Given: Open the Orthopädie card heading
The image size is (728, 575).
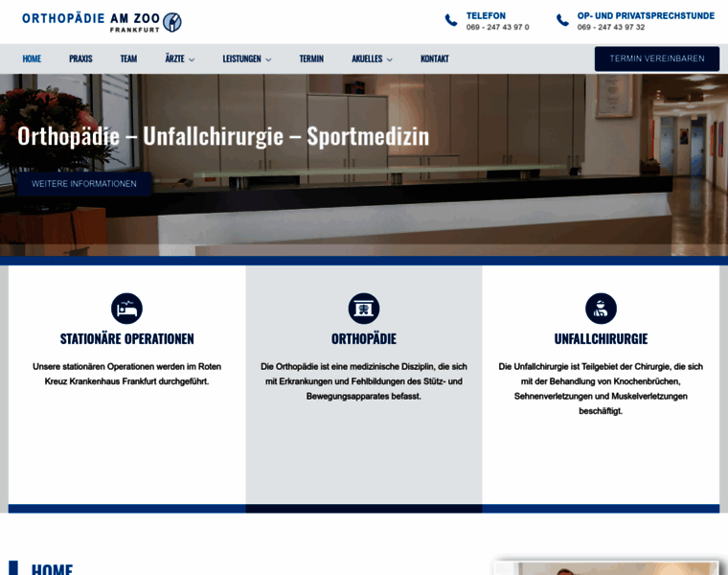Looking at the screenshot, I should [364, 339].
